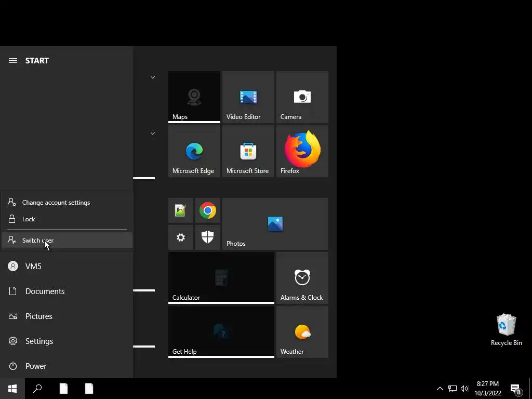Open the Action Center notifications icon
This screenshot has width=532, height=399.
tap(516, 389)
